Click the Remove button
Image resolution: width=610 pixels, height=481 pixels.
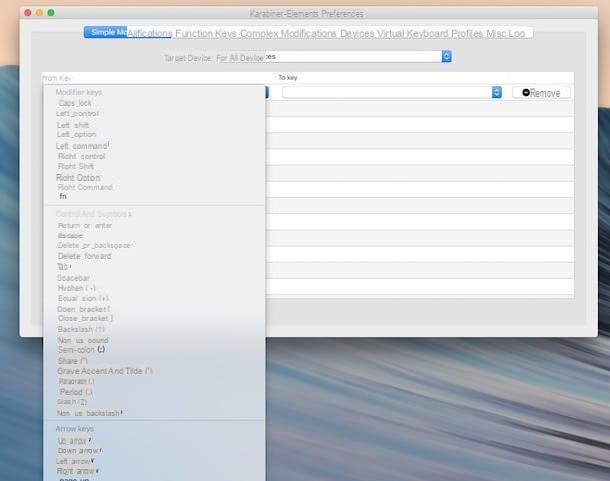point(541,93)
